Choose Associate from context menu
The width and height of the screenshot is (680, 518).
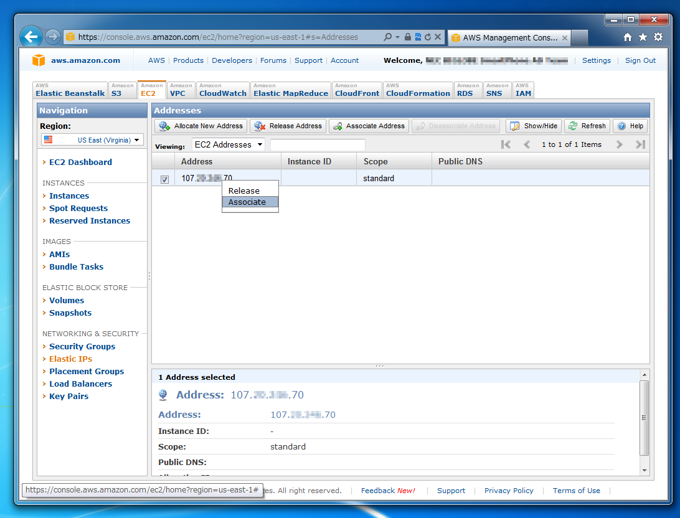click(250, 202)
